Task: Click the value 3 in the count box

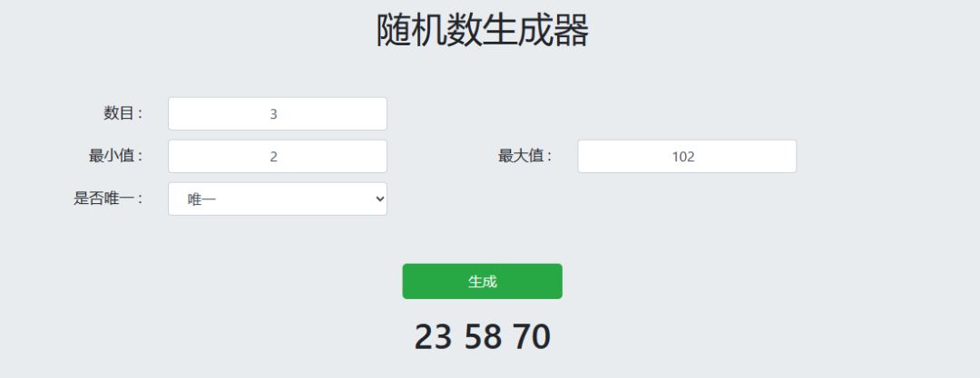Action: [274, 114]
